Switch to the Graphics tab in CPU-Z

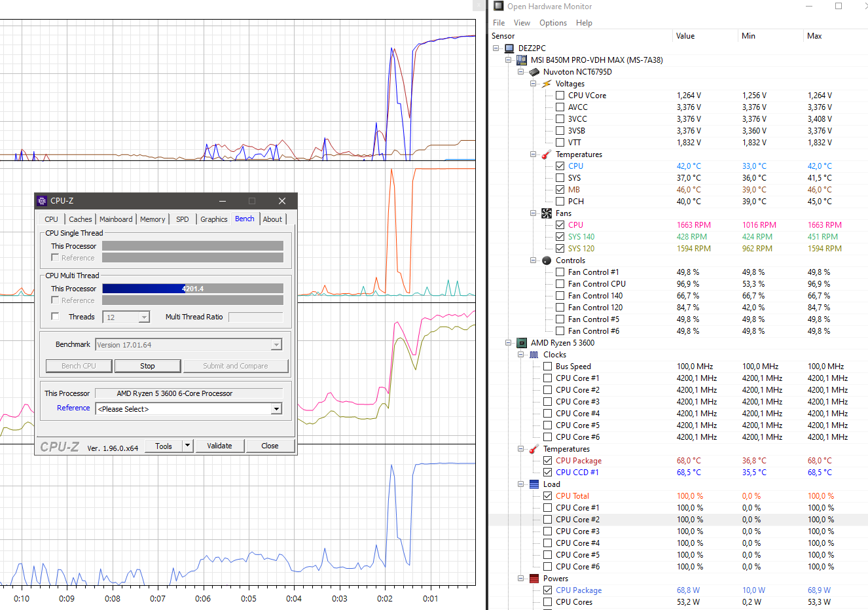point(214,219)
